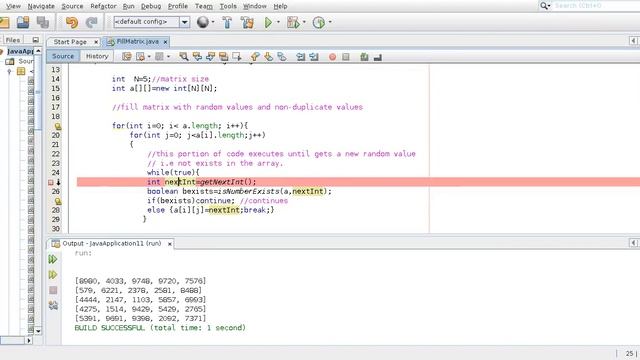640x360 pixels.
Task: Click the Uncomment code icon
Action: click(378, 58)
